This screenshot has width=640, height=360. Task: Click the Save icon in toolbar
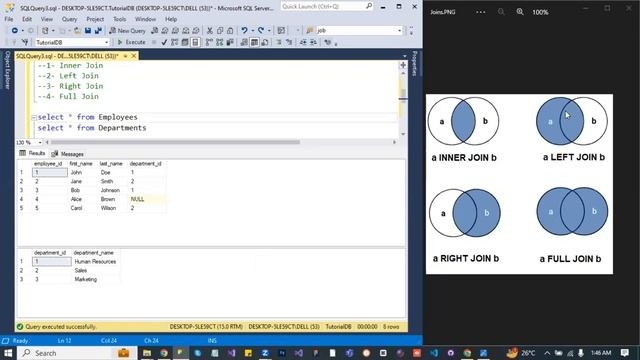click(88, 31)
